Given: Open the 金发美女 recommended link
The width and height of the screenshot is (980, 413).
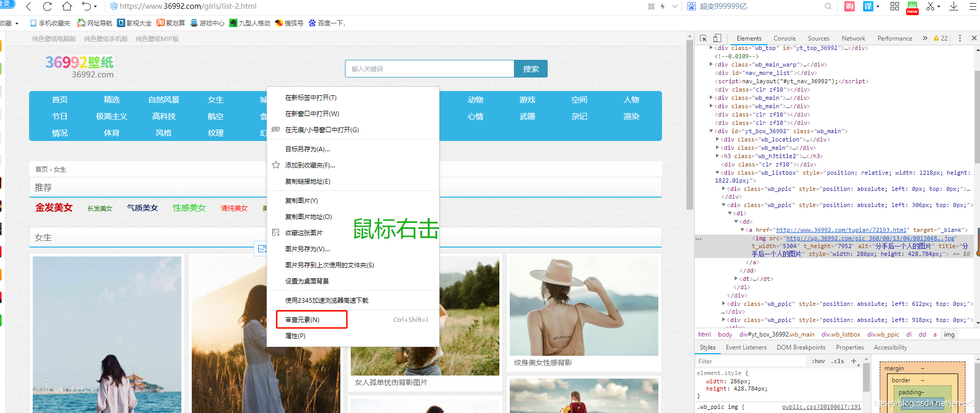Looking at the screenshot, I should tap(54, 208).
